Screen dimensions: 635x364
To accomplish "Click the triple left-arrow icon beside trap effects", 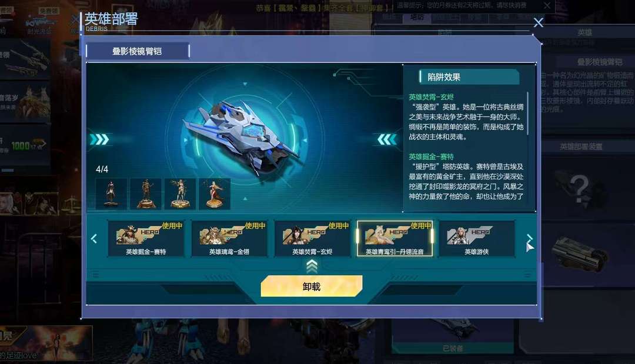I will point(387,139).
